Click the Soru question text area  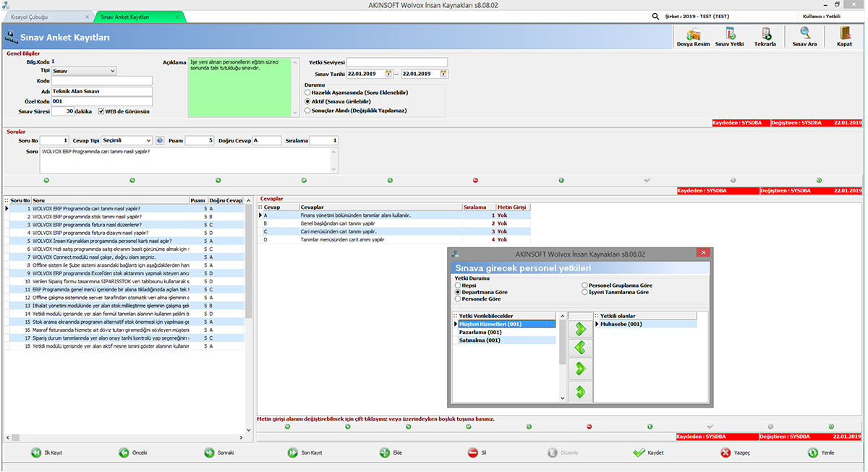[189, 160]
